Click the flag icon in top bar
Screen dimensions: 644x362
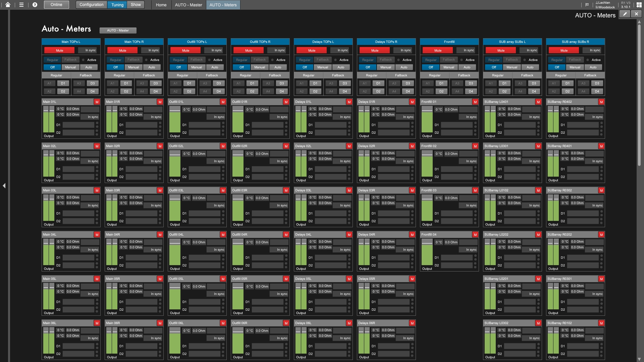click(x=587, y=5)
